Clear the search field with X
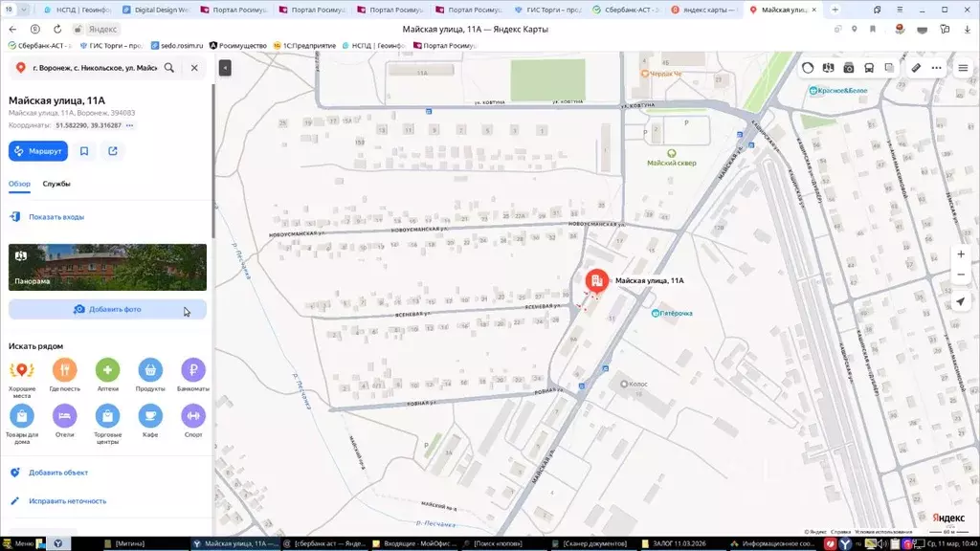980x551 pixels. point(194,68)
